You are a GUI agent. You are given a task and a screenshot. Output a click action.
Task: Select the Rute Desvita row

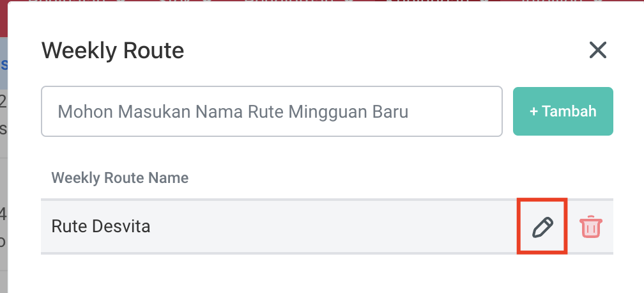click(x=256, y=226)
